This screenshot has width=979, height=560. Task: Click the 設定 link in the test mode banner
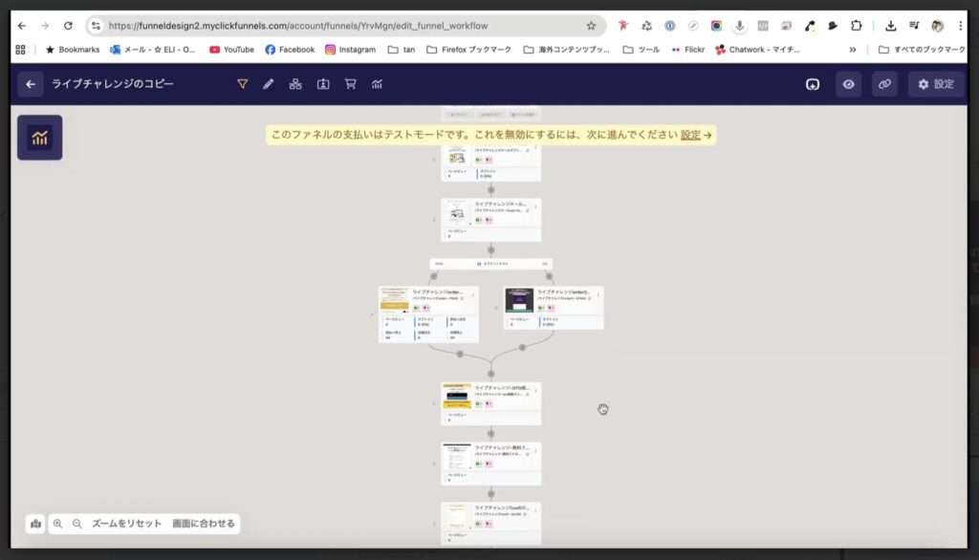tap(691, 135)
